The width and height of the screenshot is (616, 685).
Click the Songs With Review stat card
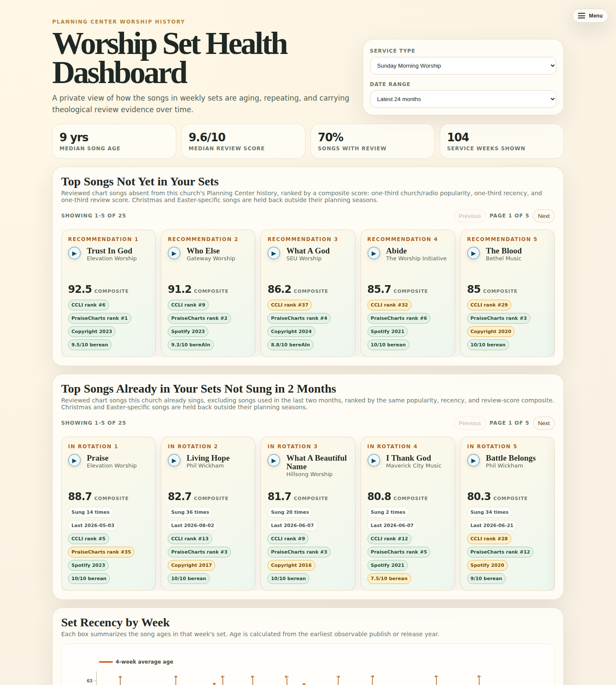[x=373, y=142]
